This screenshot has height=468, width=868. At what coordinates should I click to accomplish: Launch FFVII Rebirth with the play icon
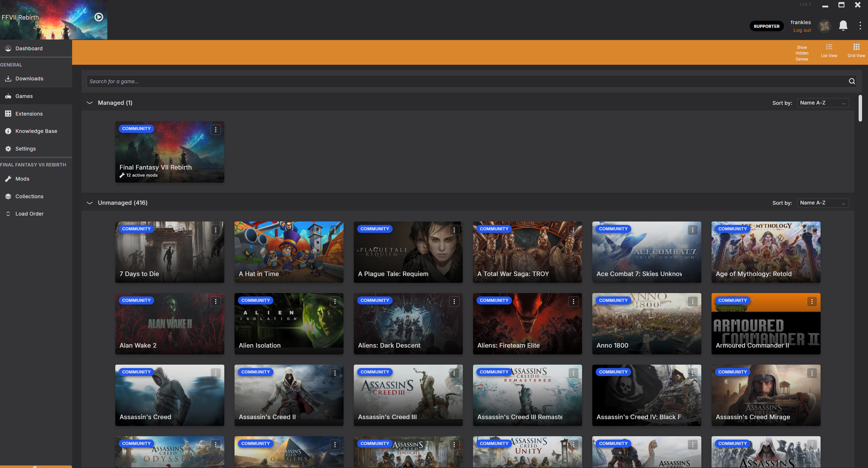tap(99, 17)
